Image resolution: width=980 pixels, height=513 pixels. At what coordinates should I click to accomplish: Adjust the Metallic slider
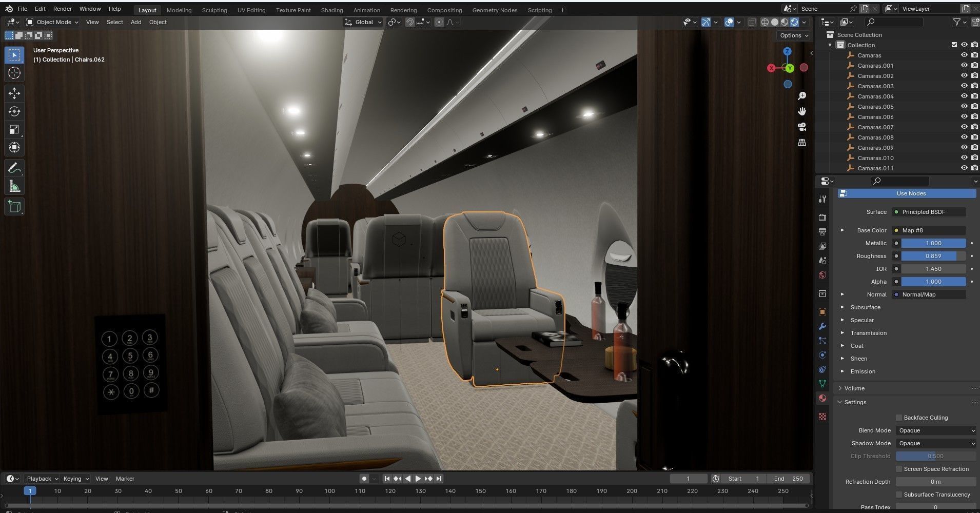[x=933, y=243]
